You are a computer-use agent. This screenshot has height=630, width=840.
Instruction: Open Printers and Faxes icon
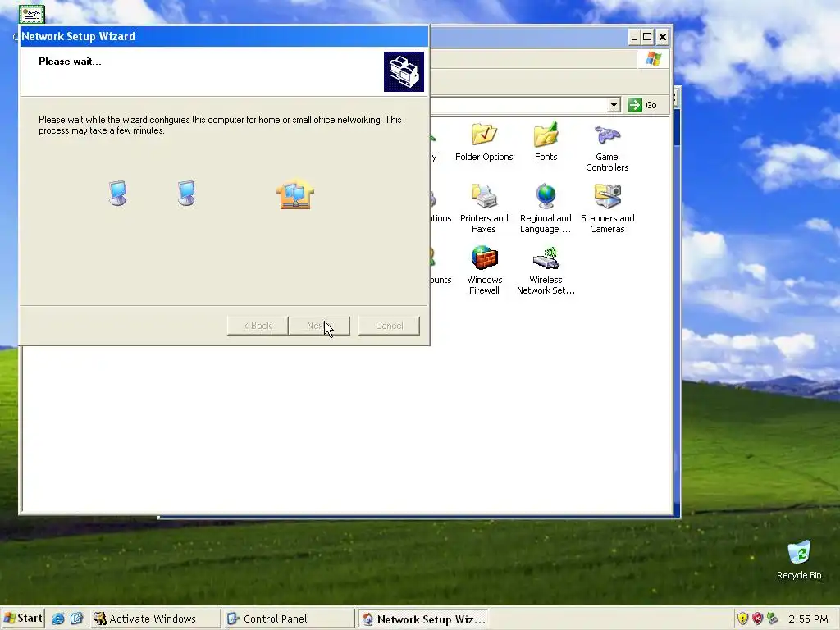click(x=484, y=209)
